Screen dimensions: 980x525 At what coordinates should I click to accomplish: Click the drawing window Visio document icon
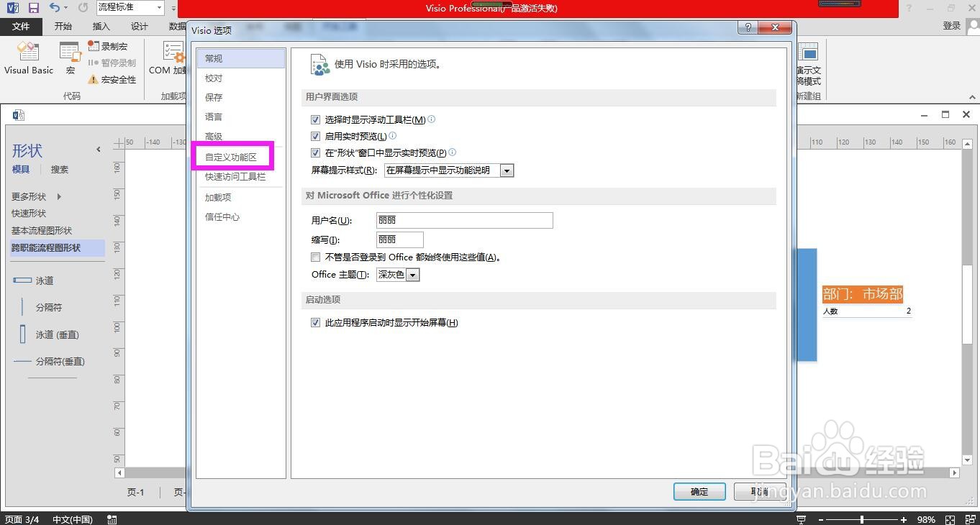pyautogui.click(x=19, y=115)
